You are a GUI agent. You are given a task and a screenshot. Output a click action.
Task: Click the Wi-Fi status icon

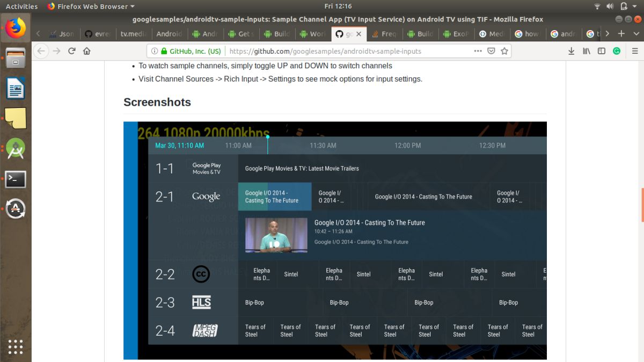(x=597, y=6)
